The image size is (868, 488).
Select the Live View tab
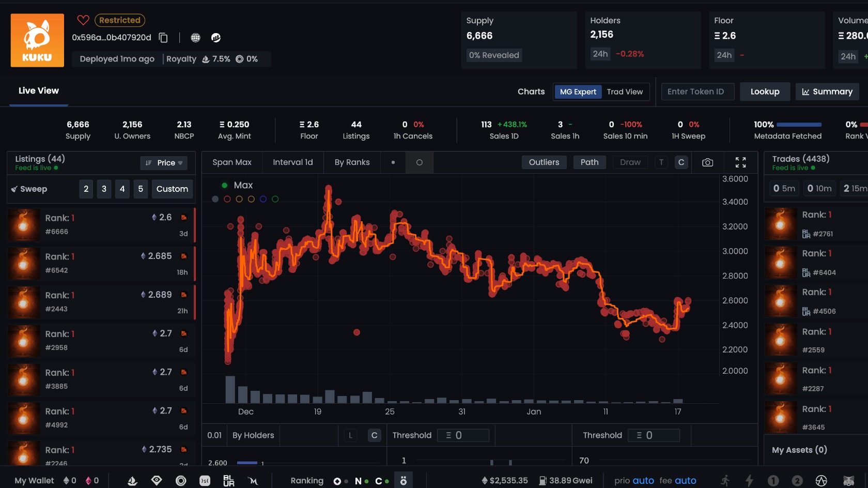point(39,90)
